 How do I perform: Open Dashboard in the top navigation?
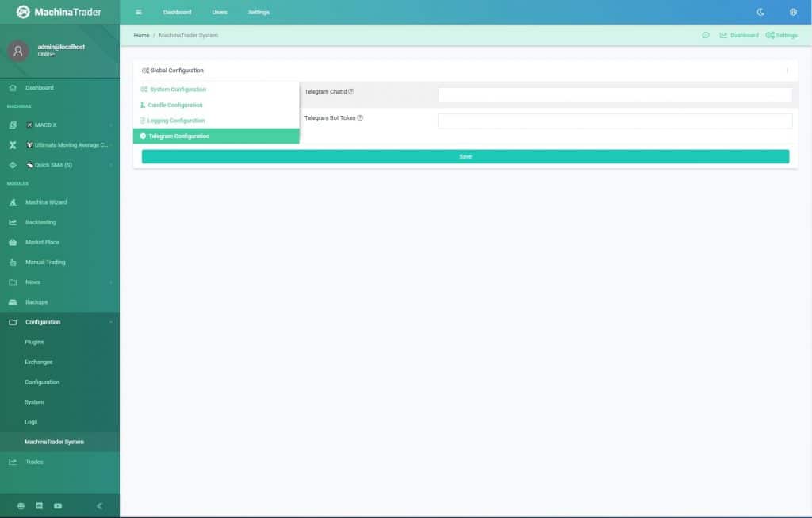click(x=177, y=12)
